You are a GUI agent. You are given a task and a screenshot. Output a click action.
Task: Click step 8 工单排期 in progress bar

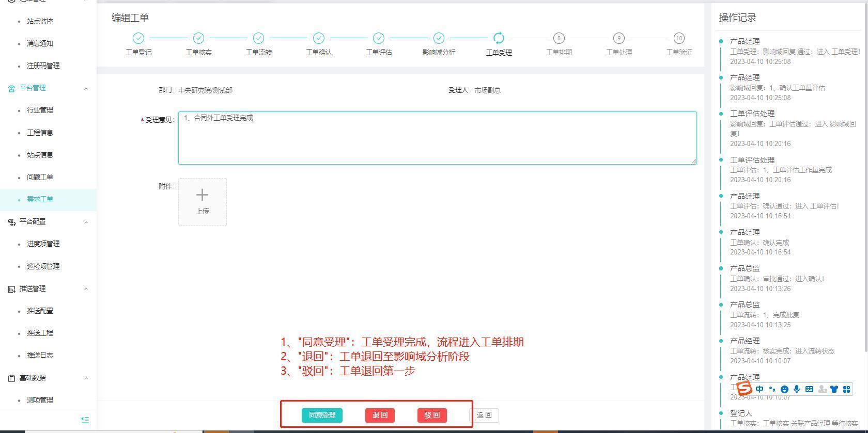click(559, 38)
